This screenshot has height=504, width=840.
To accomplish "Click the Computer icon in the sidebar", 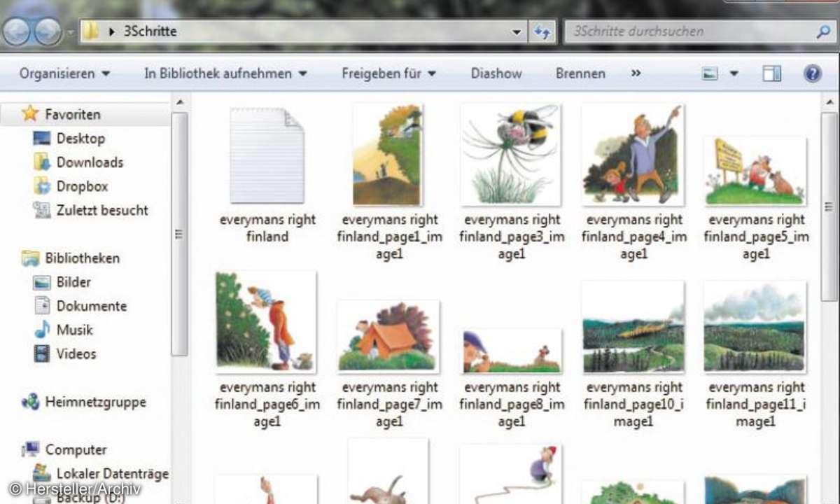I will point(30,449).
